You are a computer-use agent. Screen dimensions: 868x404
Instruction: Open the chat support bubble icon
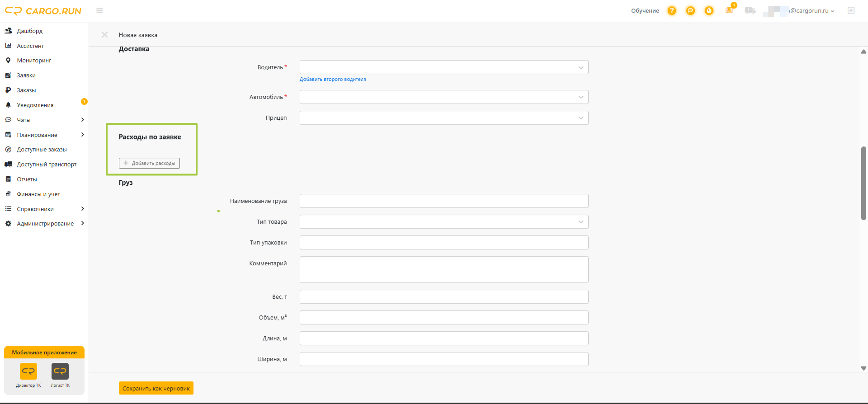pos(690,10)
